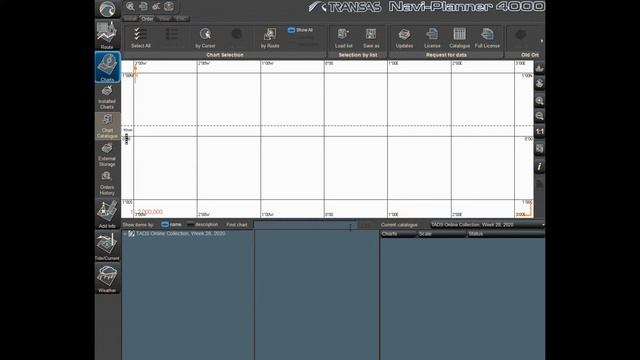
Task: Click Select All charts icon
Action: pos(141,38)
